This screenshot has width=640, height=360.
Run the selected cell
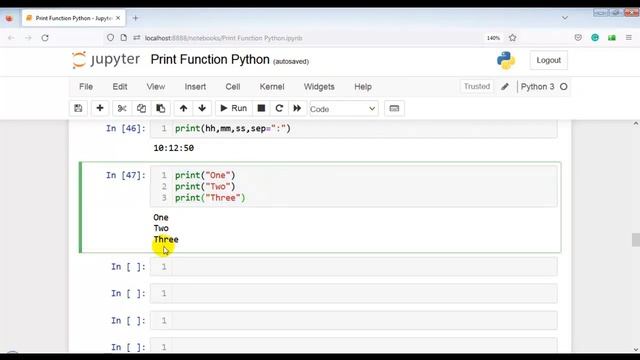[233, 109]
